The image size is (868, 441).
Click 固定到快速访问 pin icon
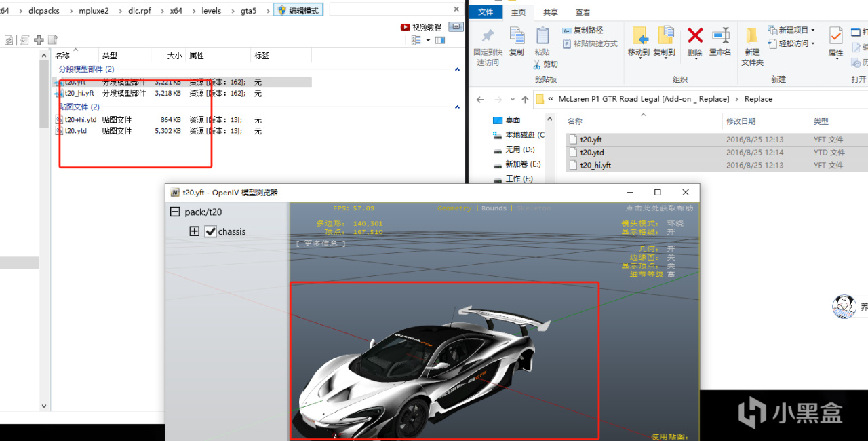coord(488,35)
